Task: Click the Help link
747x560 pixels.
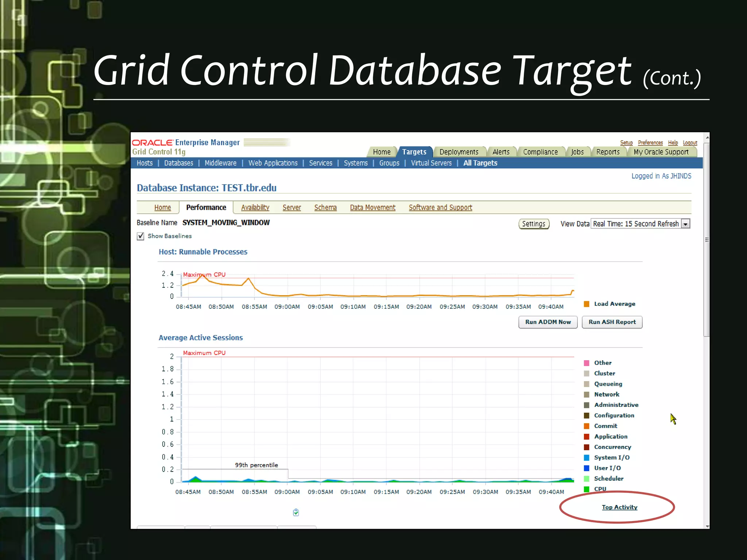Action: (x=673, y=143)
